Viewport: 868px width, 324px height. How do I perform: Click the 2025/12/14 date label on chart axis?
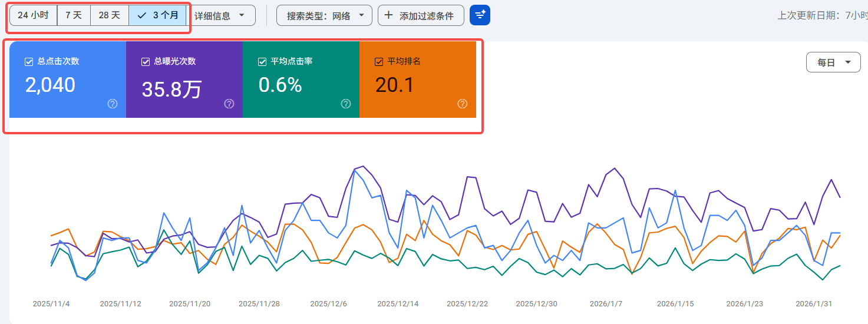click(x=398, y=304)
